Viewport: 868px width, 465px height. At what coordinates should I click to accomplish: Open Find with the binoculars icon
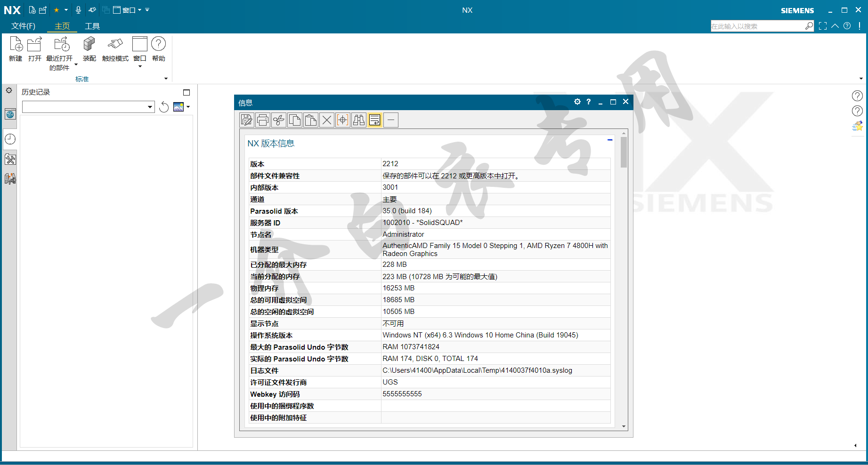(x=359, y=120)
